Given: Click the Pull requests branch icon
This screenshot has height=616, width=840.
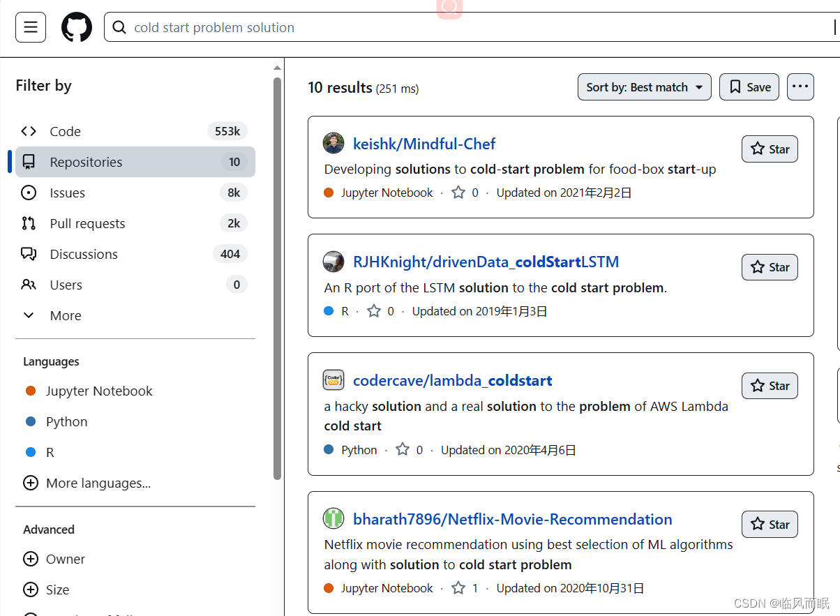Looking at the screenshot, I should (x=29, y=223).
